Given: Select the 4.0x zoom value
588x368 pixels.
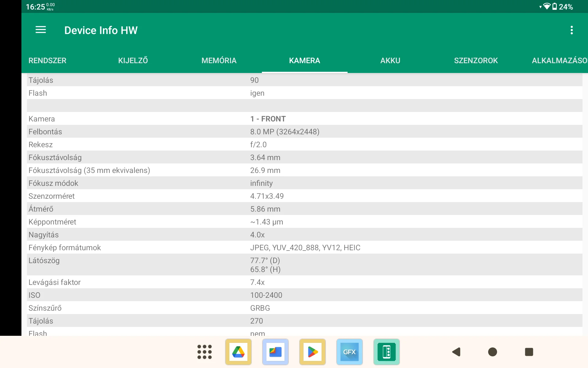Looking at the screenshot, I should 257,235.
